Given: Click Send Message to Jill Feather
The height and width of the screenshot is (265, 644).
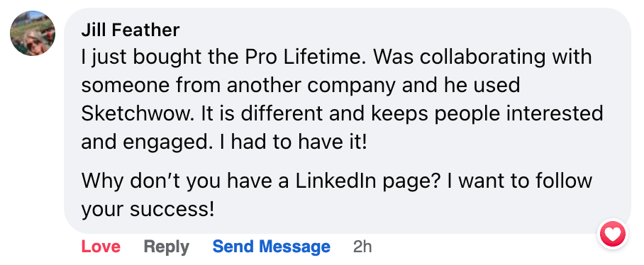Looking at the screenshot, I should coord(272,247).
